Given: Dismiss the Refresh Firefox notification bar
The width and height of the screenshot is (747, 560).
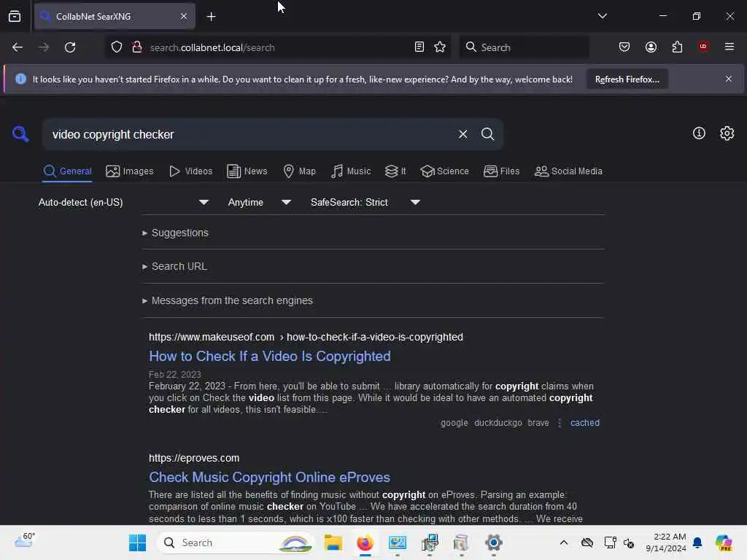Looking at the screenshot, I should point(729,79).
